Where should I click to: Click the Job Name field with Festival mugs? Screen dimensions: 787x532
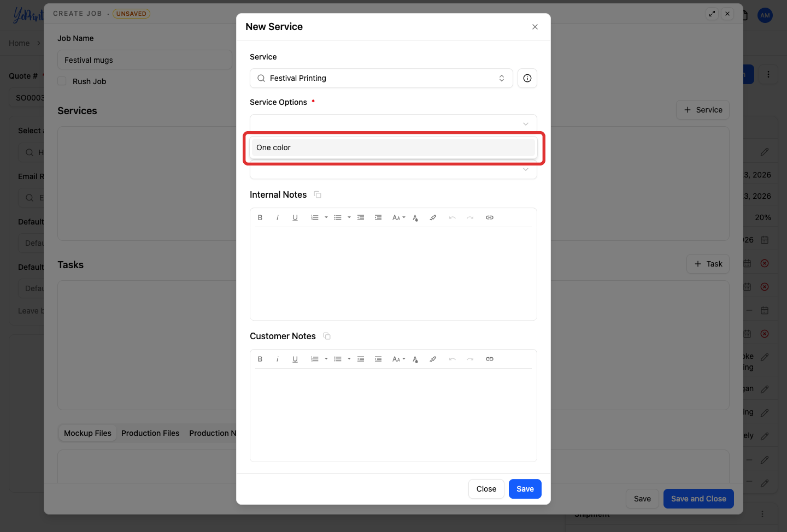point(145,60)
